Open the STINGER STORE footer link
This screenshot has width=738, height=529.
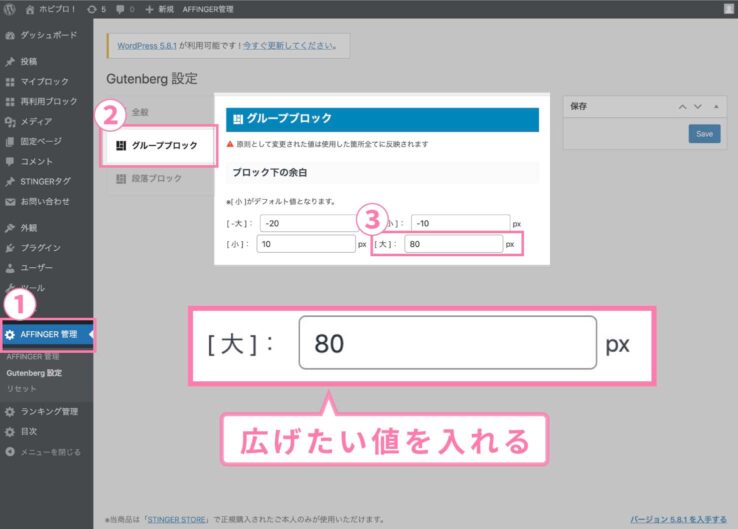(176, 520)
